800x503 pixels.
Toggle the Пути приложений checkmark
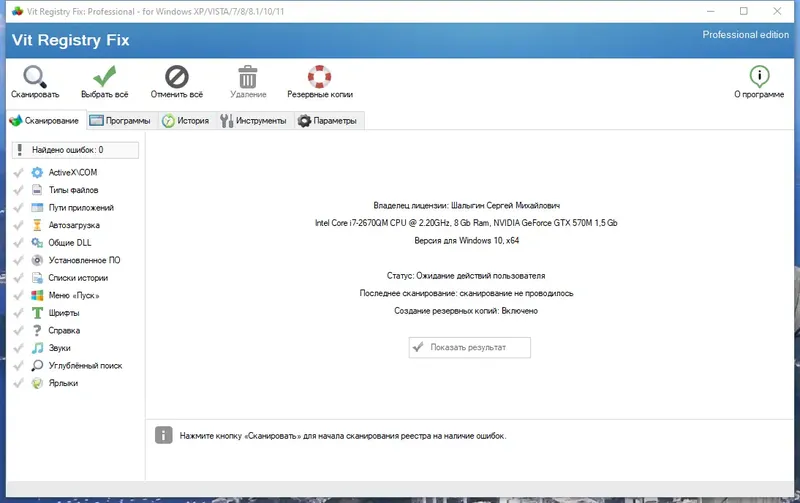pos(18,208)
